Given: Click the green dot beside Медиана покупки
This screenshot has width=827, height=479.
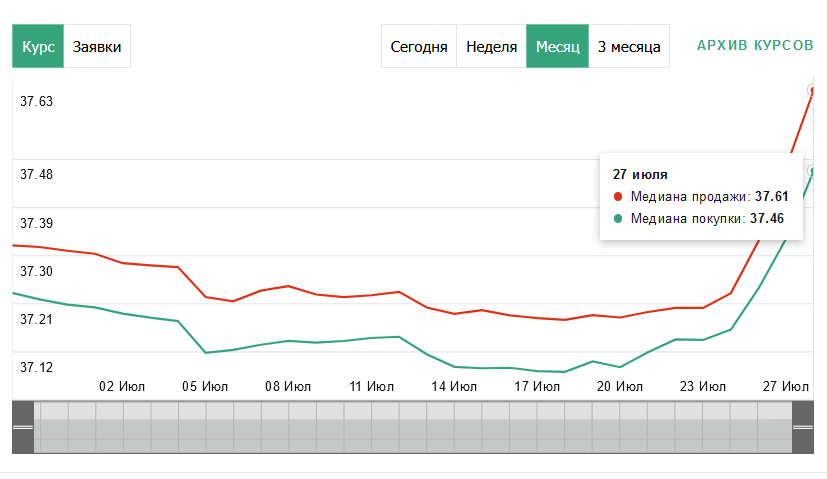Looking at the screenshot, I should point(618,218).
